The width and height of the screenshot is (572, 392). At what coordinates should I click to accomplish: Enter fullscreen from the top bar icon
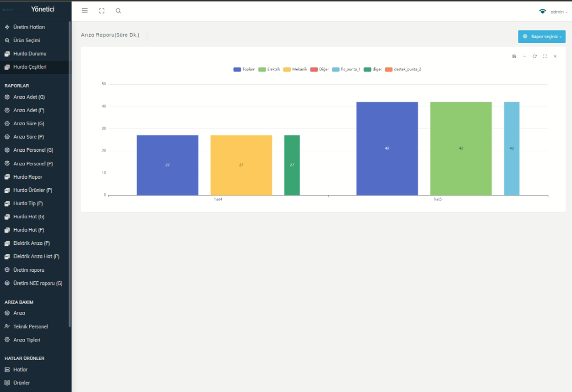click(x=102, y=11)
